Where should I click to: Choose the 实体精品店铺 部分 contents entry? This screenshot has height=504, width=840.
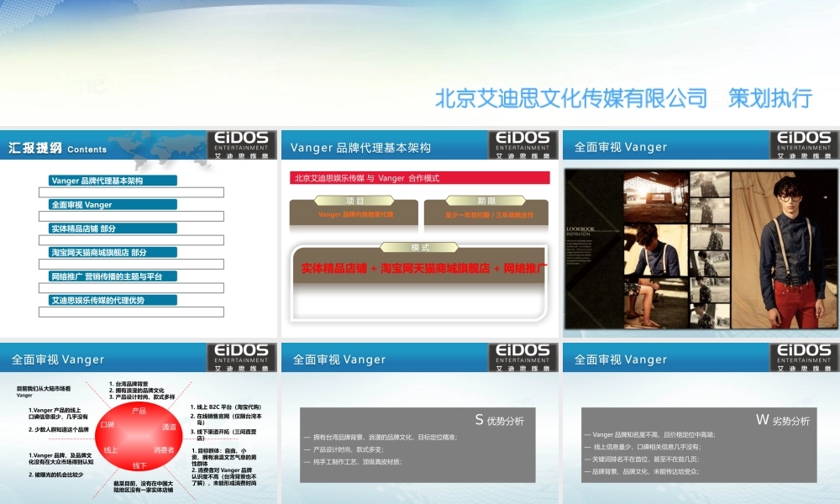[113, 228]
